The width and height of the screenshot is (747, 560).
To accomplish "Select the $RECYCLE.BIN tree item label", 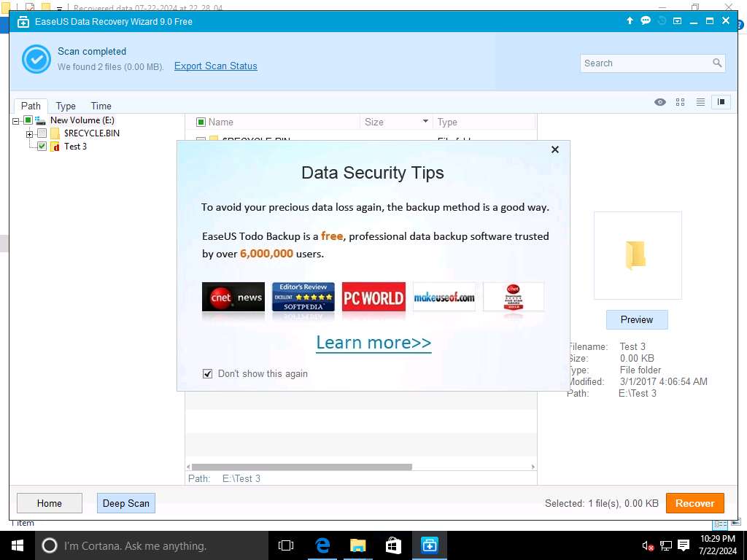I will point(91,133).
